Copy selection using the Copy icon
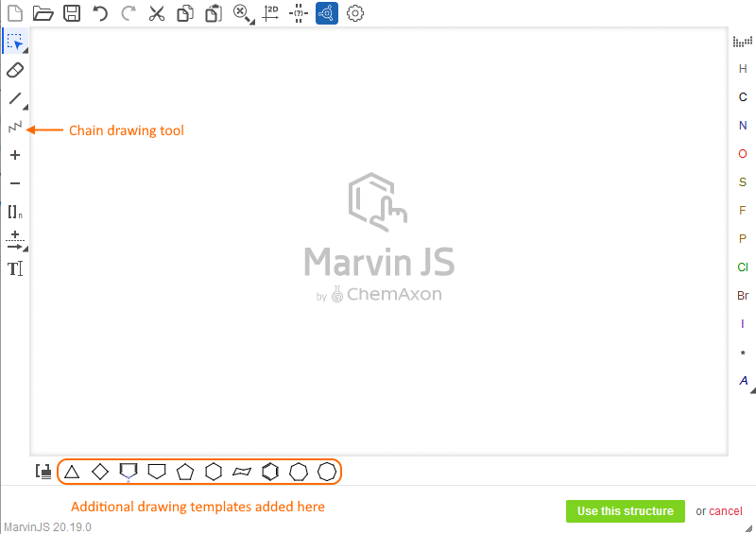Image resolution: width=756 pixels, height=534 pixels. (185, 13)
